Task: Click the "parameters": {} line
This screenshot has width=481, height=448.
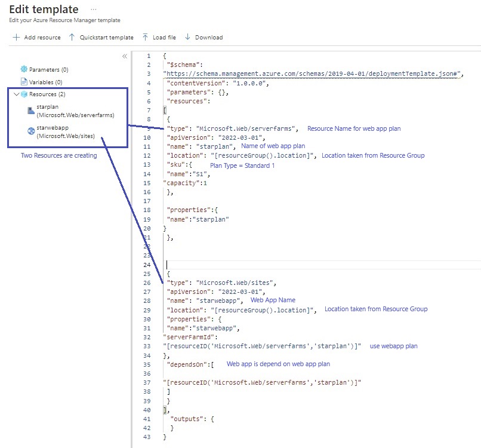Action: [x=198, y=92]
